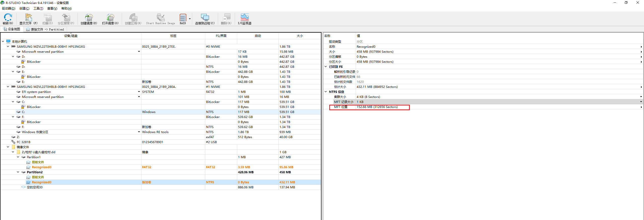Click the RAID toolbar icon
The width and height of the screenshot is (644, 220).
coord(183,19)
